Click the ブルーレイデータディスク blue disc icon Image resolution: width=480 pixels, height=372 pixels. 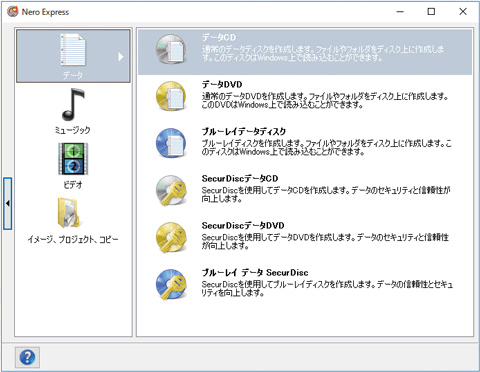171,143
